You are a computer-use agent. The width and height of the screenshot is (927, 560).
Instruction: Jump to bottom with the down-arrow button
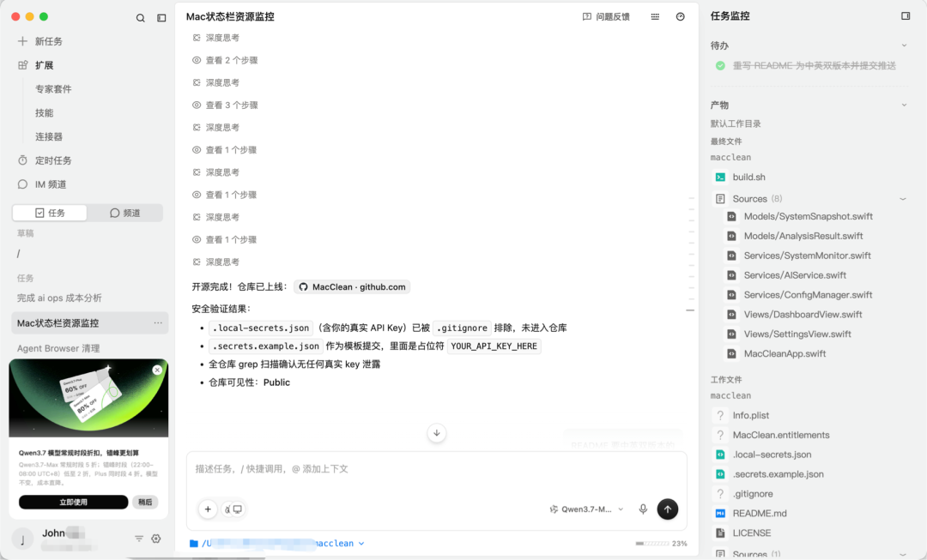pyautogui.click(x=437, y=433)
